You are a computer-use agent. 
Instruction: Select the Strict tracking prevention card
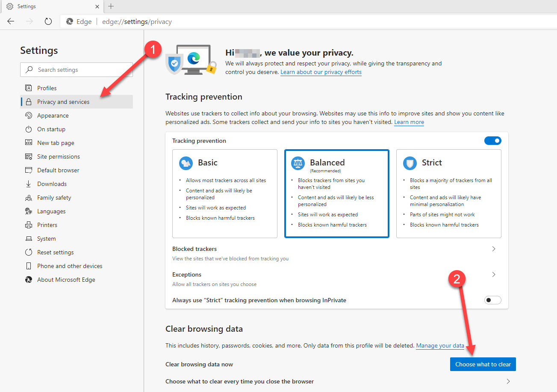pos(449,194)
